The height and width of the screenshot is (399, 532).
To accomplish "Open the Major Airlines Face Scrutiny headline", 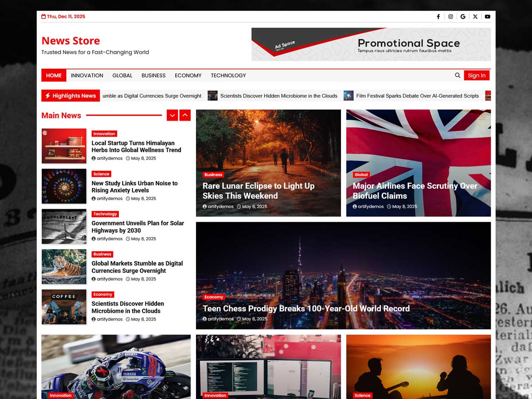I will [x=415, y=191].
